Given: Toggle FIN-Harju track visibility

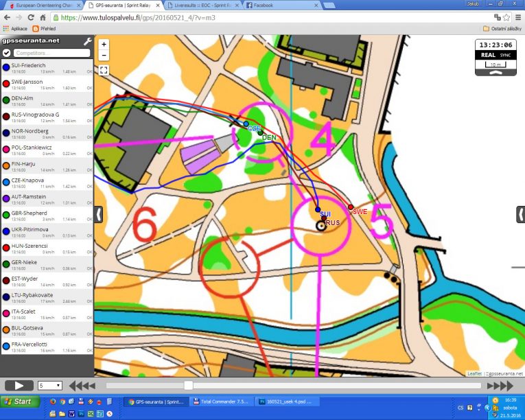Looking at the screenshot, I should [x=6, y=166].
